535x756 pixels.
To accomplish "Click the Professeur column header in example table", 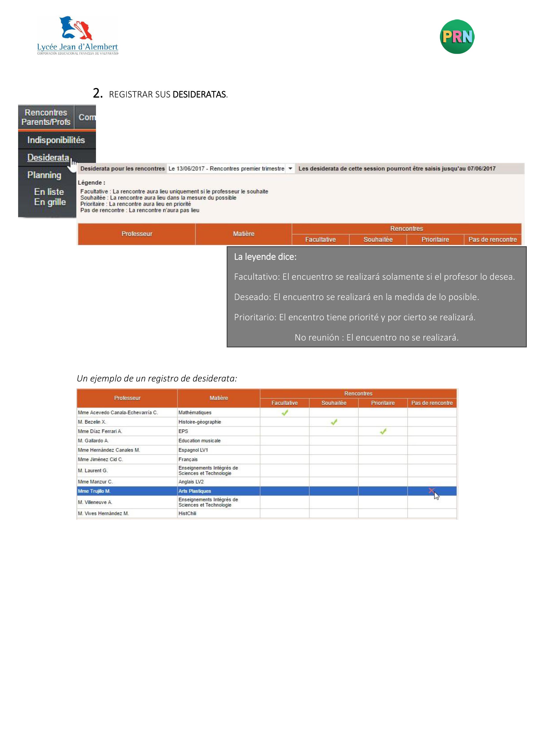I will click(127, 398).
